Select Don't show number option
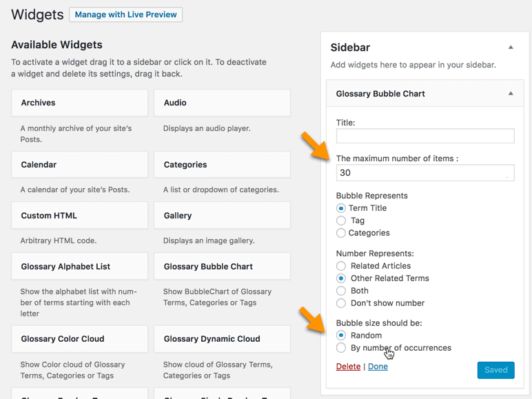This screenshot has width=532, height=399. click(341, 303)
